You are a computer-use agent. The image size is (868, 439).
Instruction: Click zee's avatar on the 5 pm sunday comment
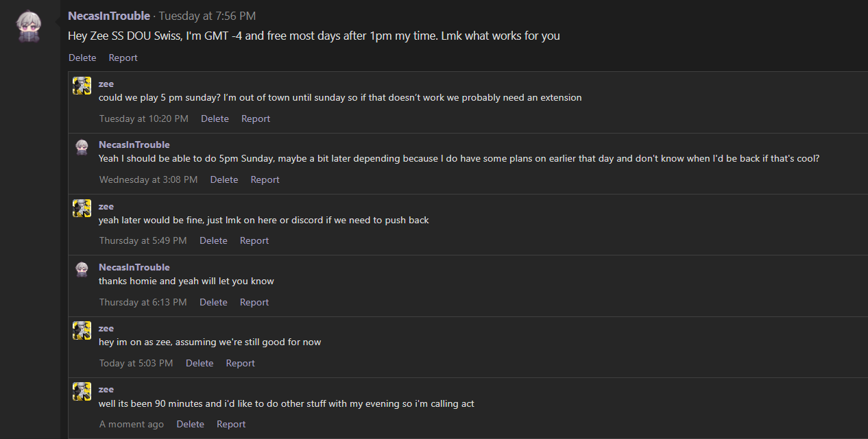[82, 86]
